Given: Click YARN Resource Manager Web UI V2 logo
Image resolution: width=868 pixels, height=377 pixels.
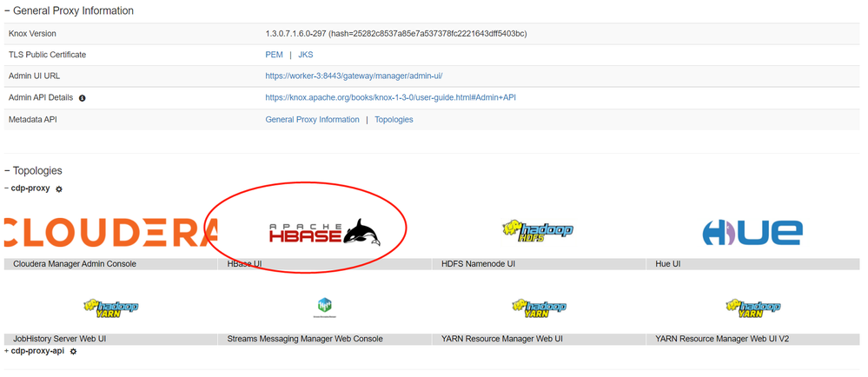Looking at the screenshot, I should 752,309.
